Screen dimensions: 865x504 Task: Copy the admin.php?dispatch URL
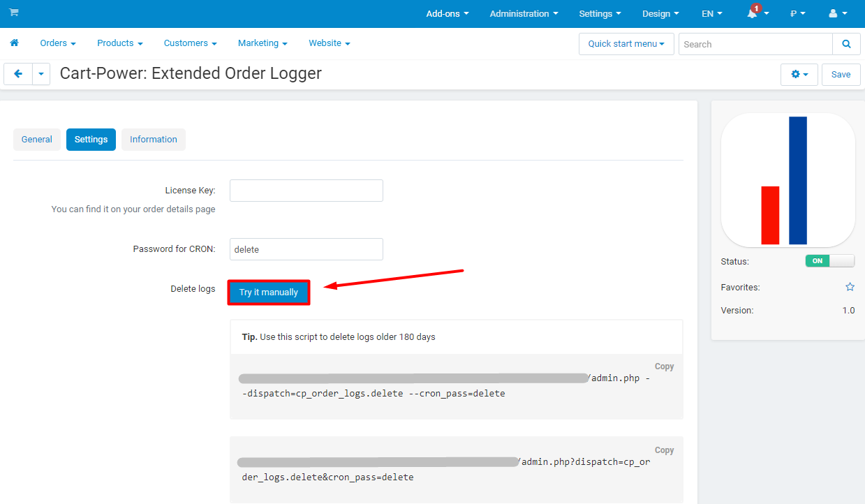pyautogui.click(x=664, y=450)
